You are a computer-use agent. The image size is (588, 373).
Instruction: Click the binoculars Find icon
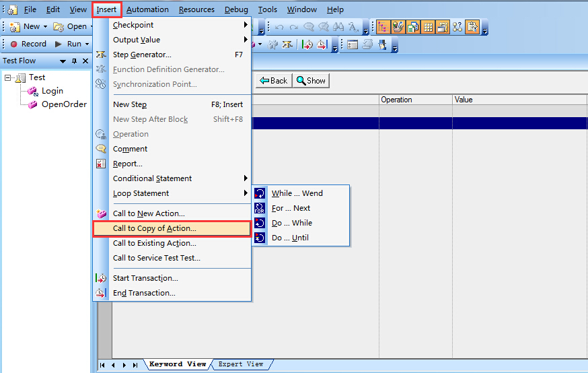point(338,27)
